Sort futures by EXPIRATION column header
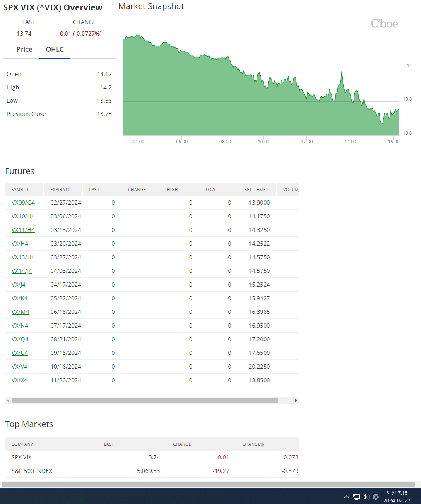 click(x=63, y=189)
